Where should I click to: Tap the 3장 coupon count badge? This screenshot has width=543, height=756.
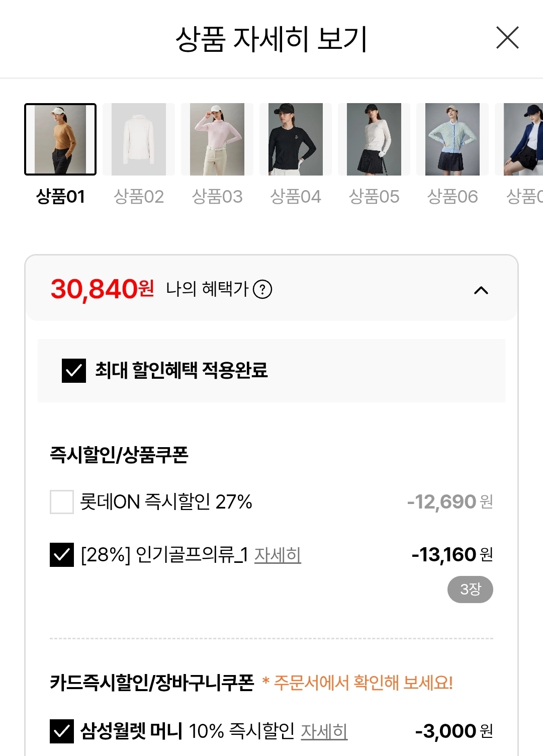pos(470,589)
